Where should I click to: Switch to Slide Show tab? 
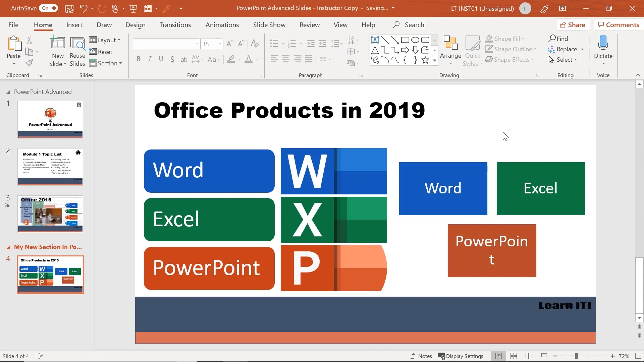click(269, 25)
